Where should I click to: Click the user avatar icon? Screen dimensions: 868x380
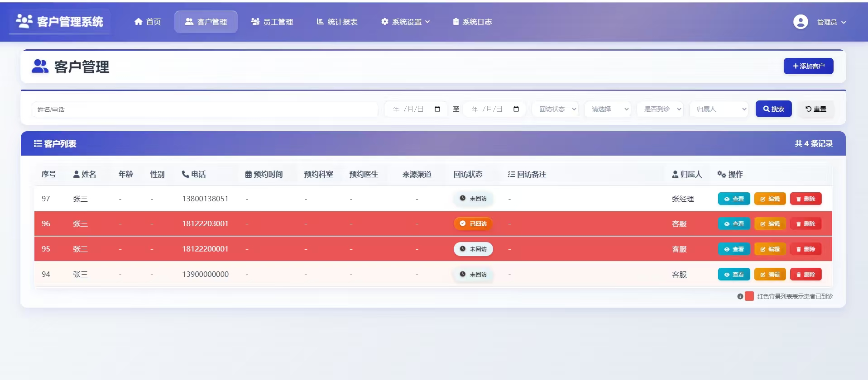coord(801,22)
